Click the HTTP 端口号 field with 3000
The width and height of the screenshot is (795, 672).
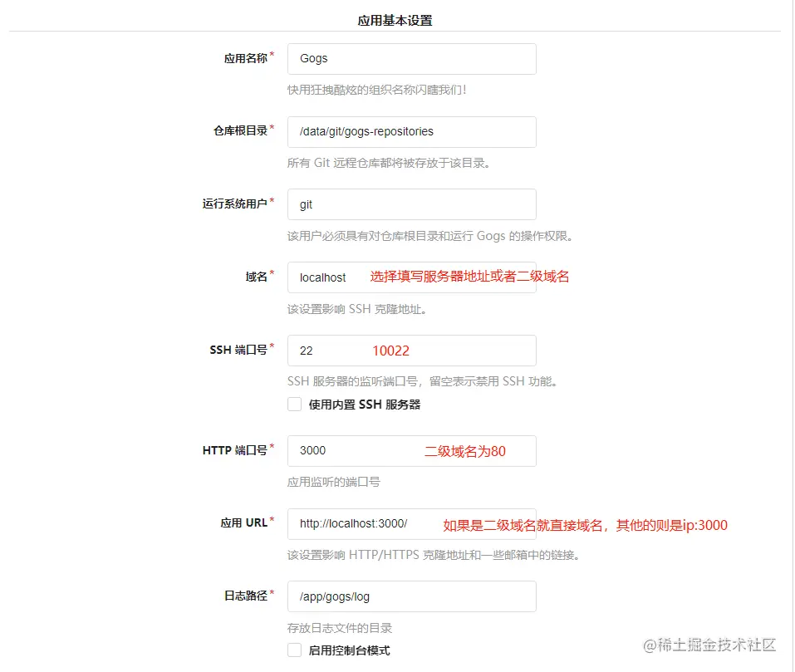coord(412,451)
